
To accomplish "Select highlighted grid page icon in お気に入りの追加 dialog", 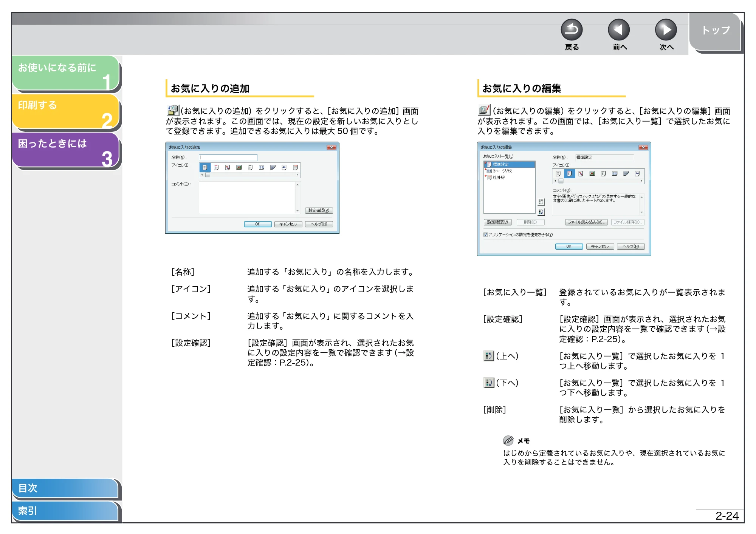I will tap(204, 167).
